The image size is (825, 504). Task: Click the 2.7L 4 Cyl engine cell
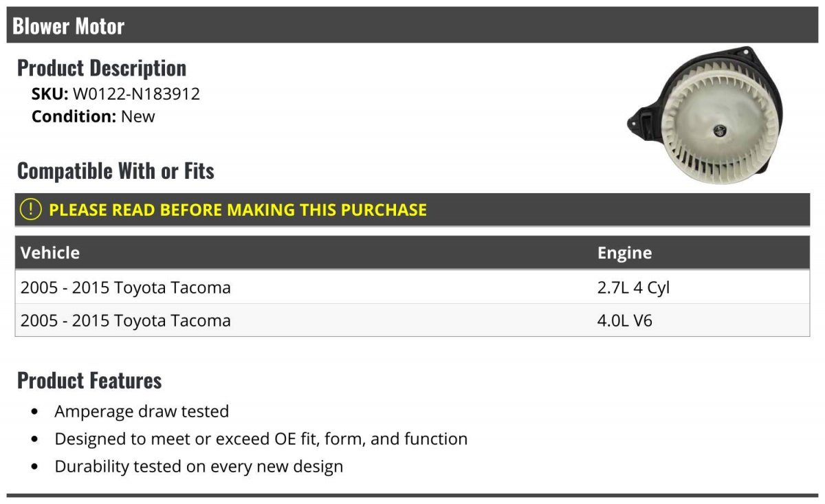pos(633,287)
